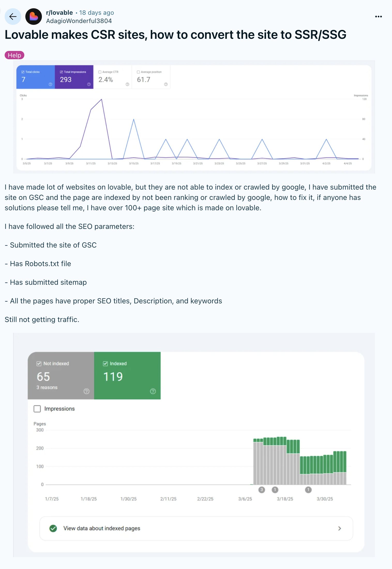Viewport: 392px width, 569px height.
Task: Click the green checkmark beside indexed pages row
Action: tap(53, 528)
